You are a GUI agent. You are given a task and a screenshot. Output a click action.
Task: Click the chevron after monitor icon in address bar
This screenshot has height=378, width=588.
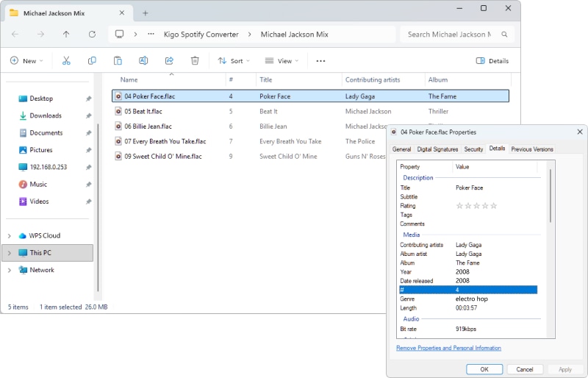point(135,34)
